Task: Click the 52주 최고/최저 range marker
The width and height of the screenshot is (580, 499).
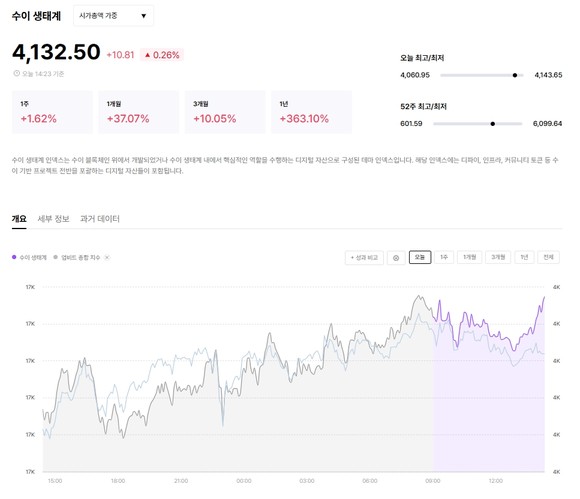Action: (493, 124)
